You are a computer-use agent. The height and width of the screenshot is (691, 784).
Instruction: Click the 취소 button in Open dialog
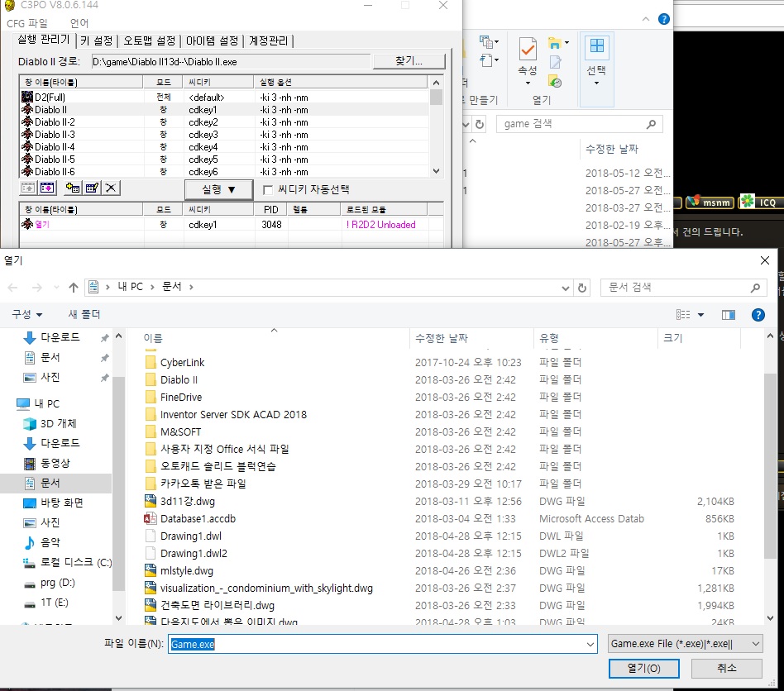(x=726, y=669)
